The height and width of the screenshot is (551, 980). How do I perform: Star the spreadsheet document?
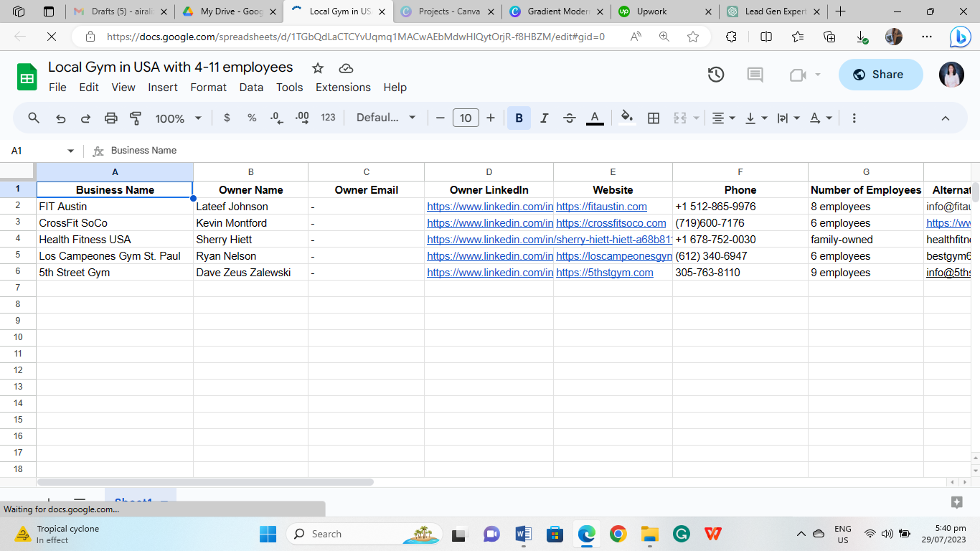[x=318, y=68]
